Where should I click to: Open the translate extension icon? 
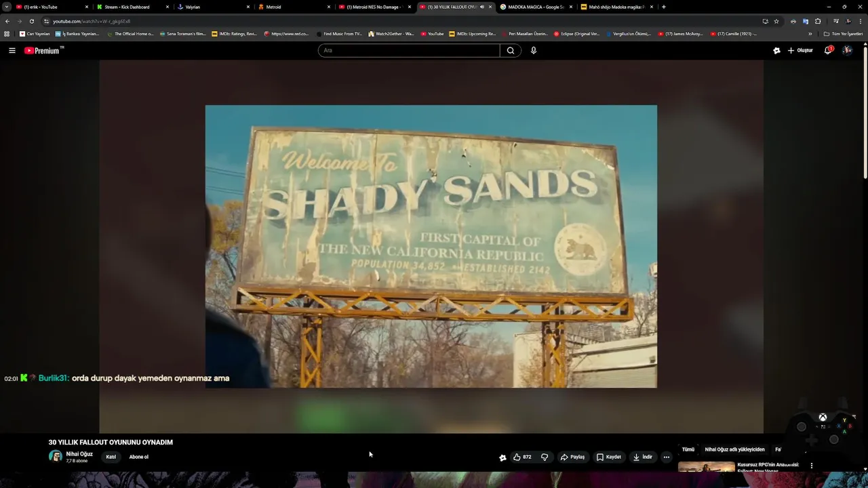[x=806, y=21]
